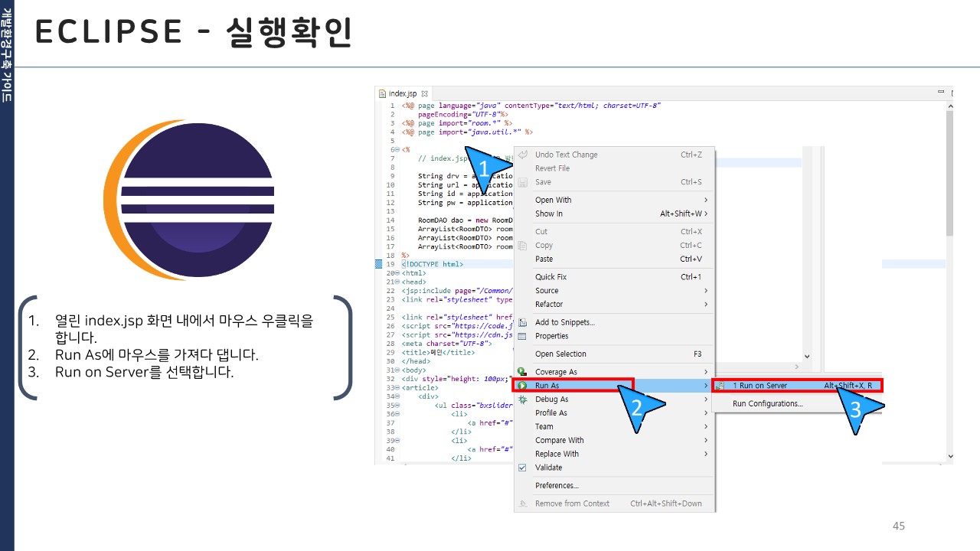Expand the Refactor submenu arrow
The height and width of the screenshot is (551, 980).
706,305
